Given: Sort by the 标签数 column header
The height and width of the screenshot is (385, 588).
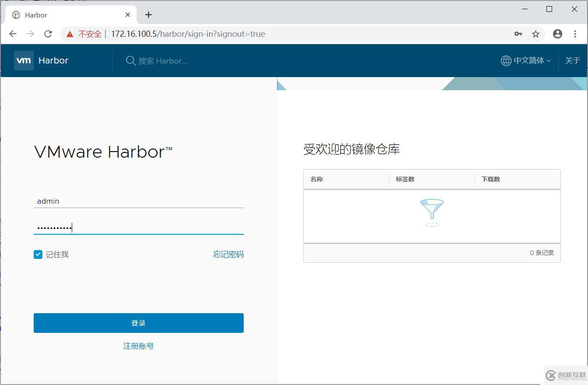Looking at the screenshot, I should (x=405, y=179).
